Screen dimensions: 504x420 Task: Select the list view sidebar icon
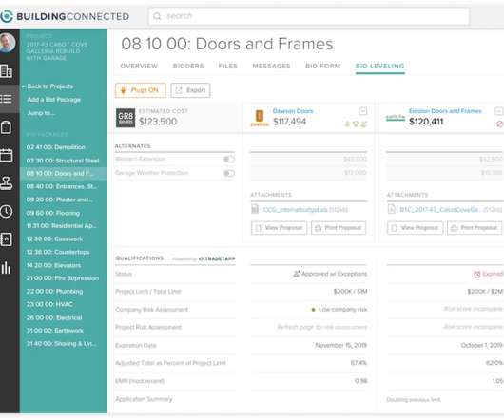[7, 99]
